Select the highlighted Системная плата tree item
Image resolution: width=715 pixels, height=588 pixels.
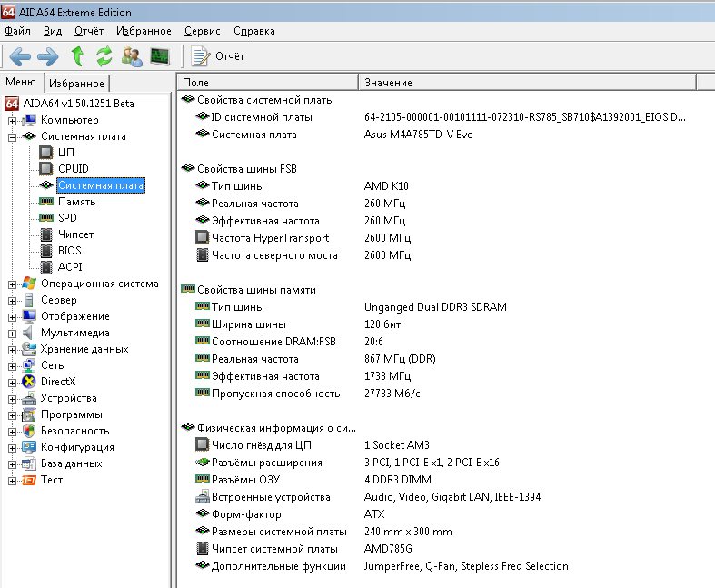pyautogui.click(x=101, y=185)
